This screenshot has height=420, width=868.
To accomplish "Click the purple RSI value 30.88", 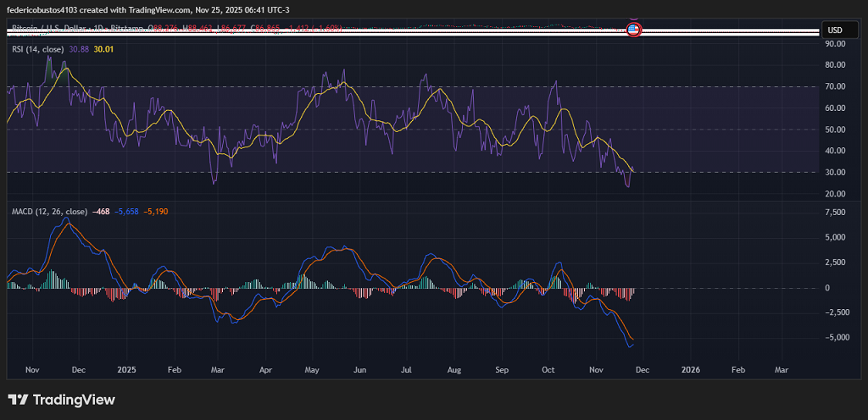I will [x=79, y=49].
